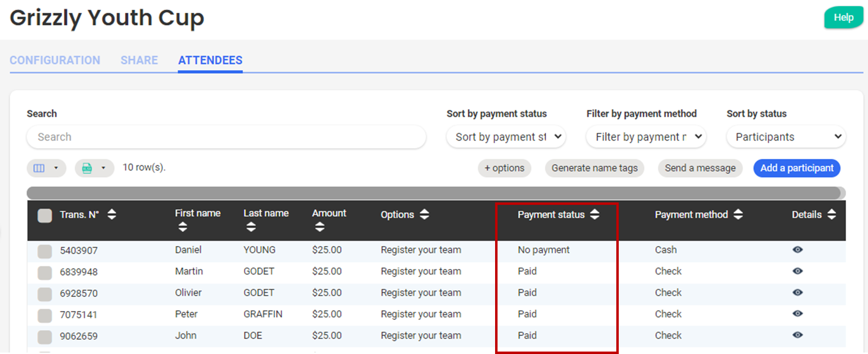Focus the attendee Search field
The height and width of the screenshot is (354, 868).
pos(226,137)
